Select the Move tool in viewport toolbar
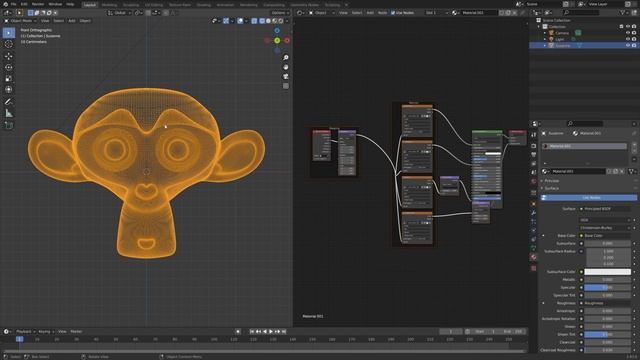 pos(9,56)
